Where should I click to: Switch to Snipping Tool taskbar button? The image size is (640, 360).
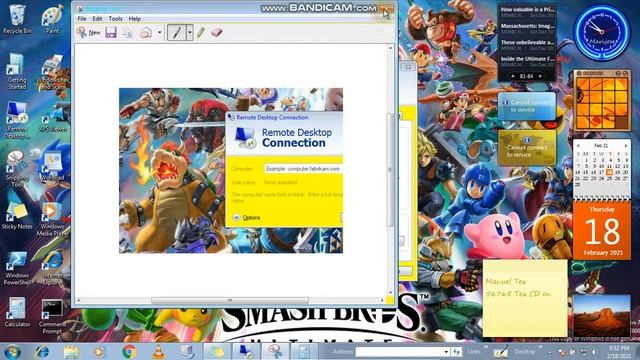pos(275,352)
